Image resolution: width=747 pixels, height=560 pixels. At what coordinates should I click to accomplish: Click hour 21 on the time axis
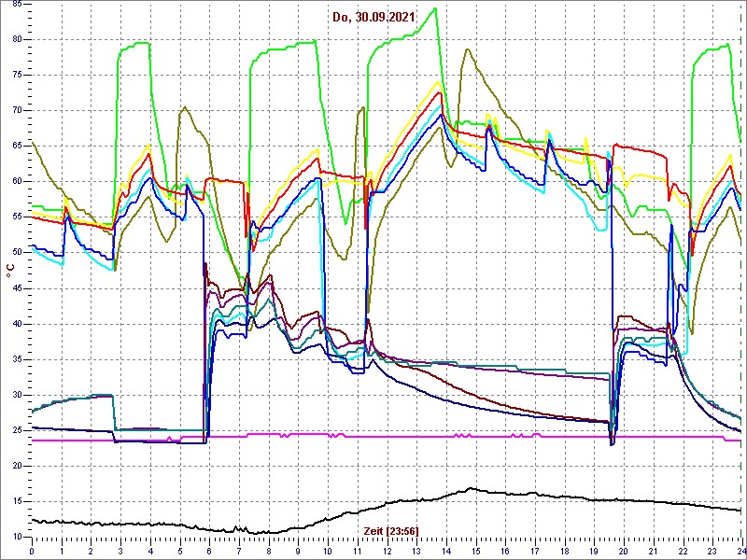click(653, 551)
